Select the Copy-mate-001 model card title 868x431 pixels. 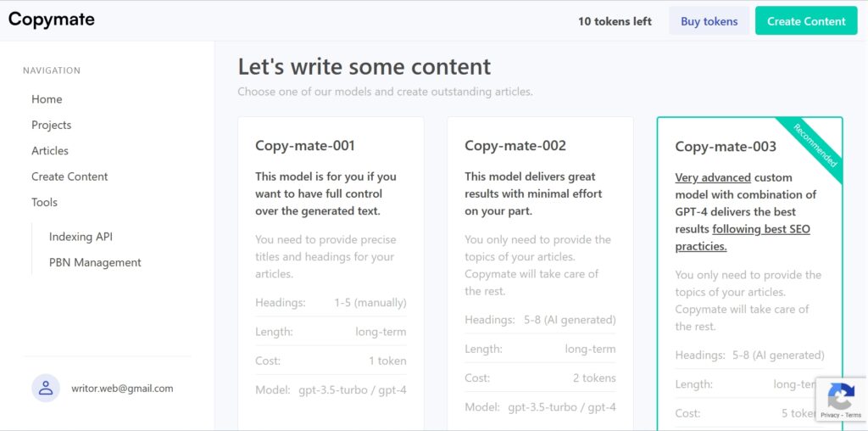305,146
